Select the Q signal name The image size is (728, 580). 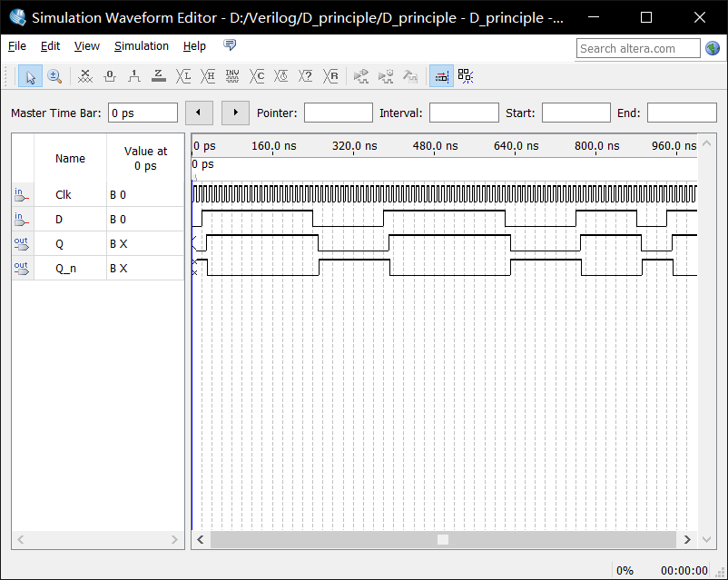point(59,244)
